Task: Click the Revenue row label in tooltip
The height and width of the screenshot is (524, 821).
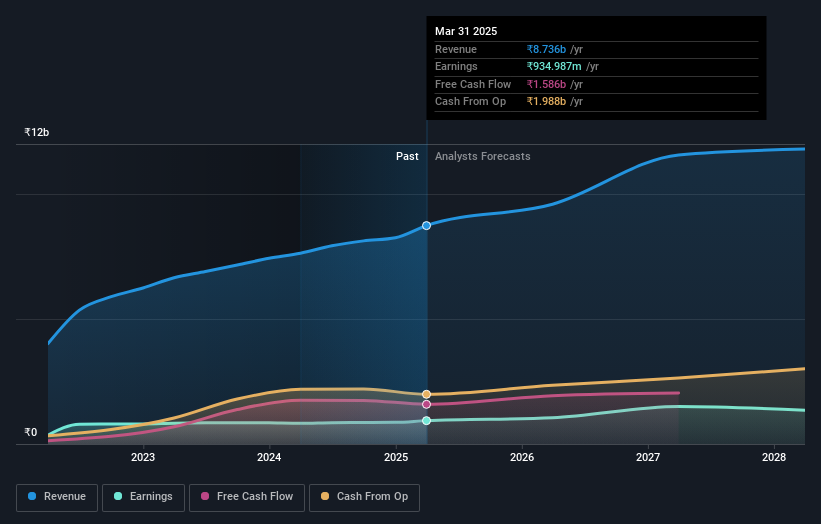Action: coord(456,49)
